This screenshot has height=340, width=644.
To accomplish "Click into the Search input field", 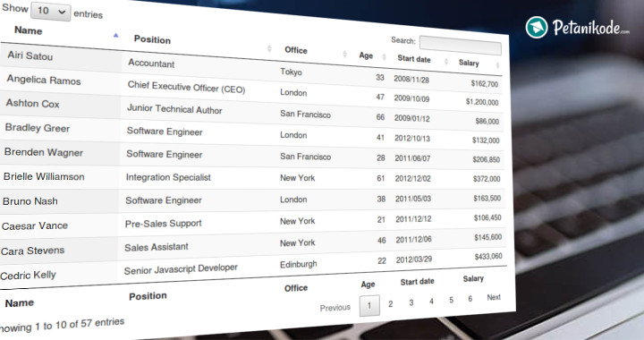I will point(460,45).
